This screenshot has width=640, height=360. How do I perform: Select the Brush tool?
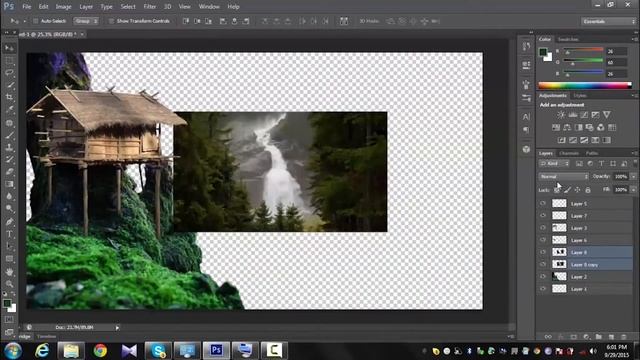pos(9,135)
